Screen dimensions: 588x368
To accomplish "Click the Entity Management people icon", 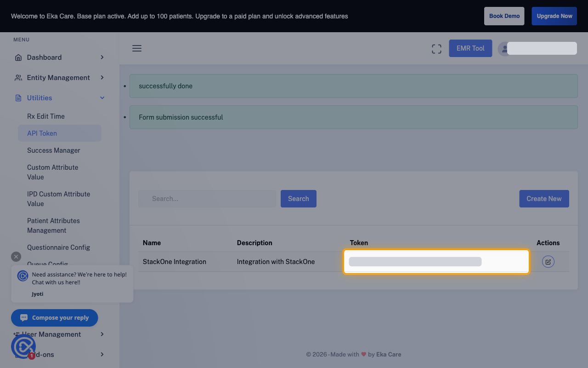I will pyautogui.click(x=18, y=78).
